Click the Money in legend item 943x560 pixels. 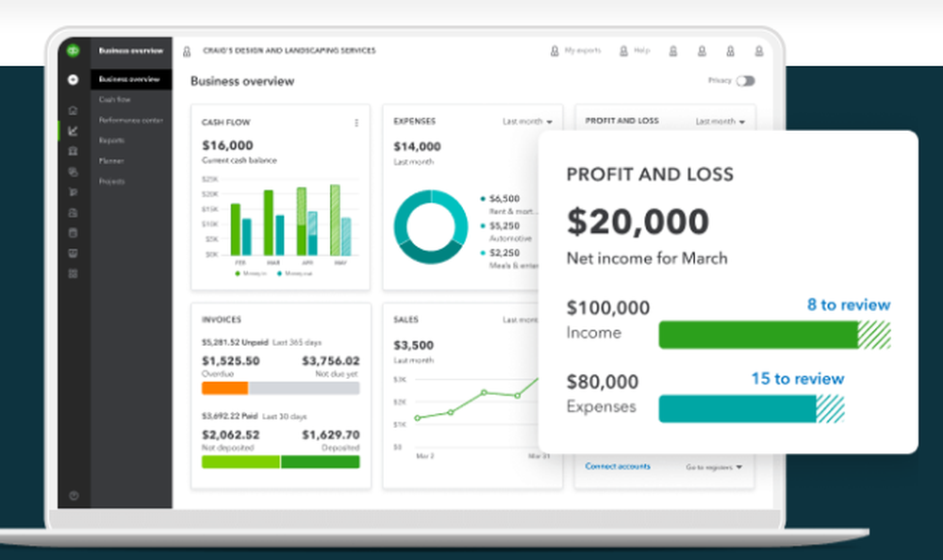(x=251, y=273)
